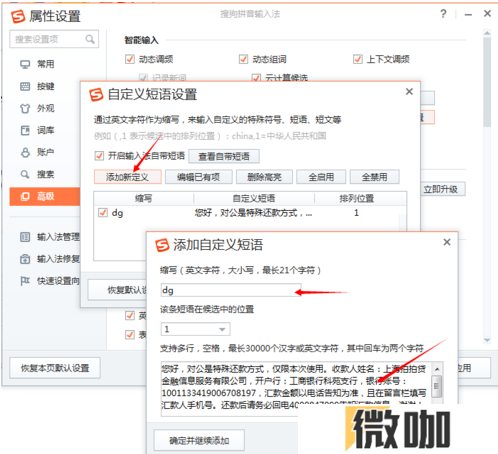Click Sogou logo in 属性设置 title

[18, 16]
